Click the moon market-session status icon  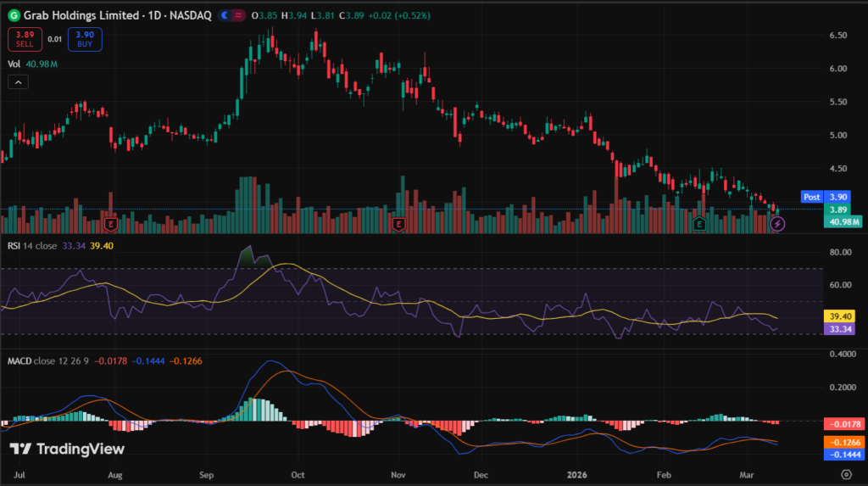[x=223, y=15]
